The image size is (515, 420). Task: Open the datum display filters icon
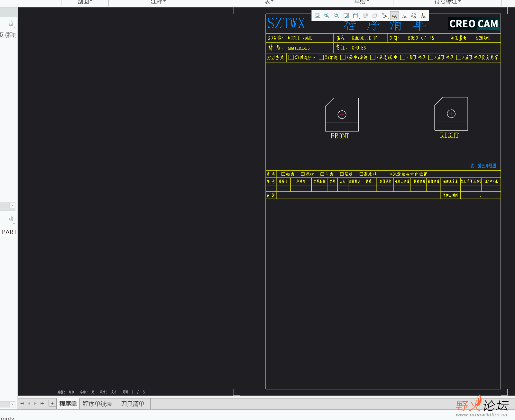point(385,15)
